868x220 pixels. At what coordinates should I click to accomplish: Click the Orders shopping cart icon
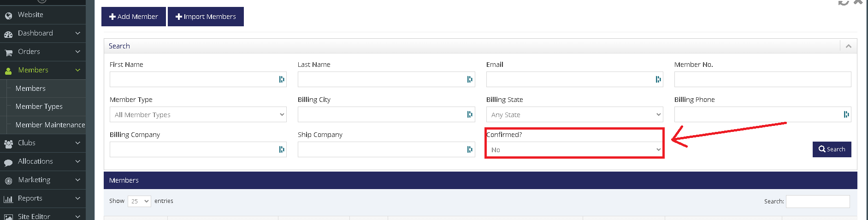[8, 53]
